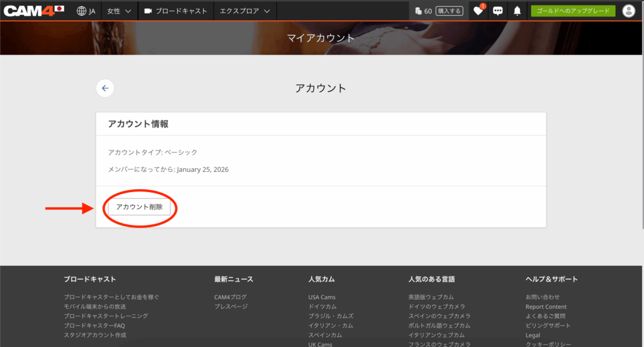Open favorites heart icon
The image size is (644, 347).
pyautogui.click(x=478, y=11)
